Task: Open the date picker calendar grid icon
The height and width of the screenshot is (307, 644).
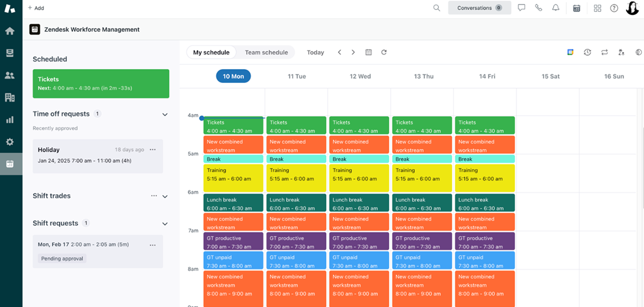Action: pos(368,52)
